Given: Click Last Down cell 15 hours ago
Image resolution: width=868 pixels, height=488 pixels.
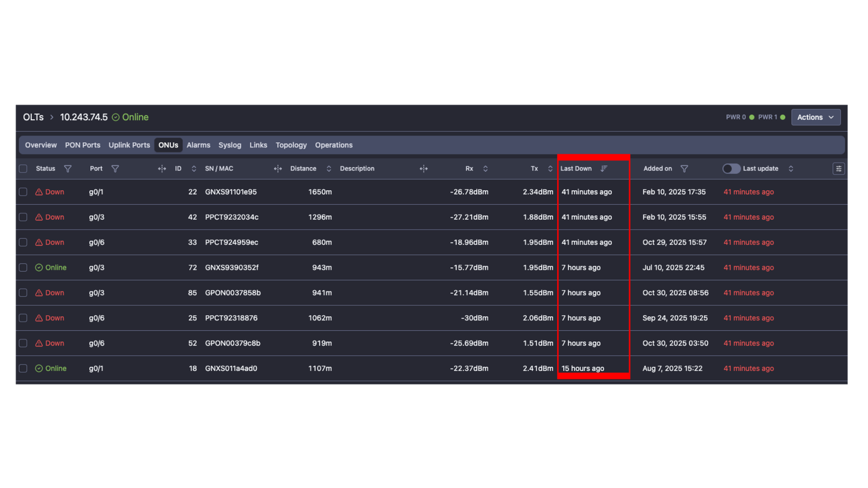Looking at the screenshot, I should pos(583,368).
